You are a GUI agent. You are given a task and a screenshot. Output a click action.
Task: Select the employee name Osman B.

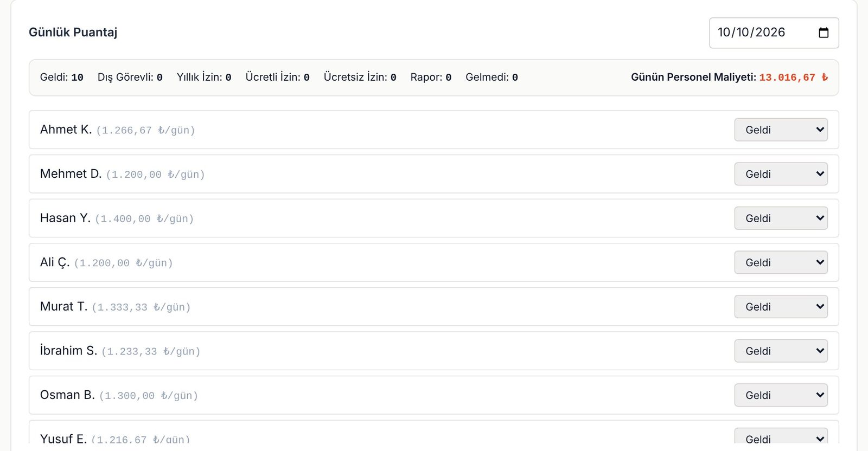pos(67,395)
